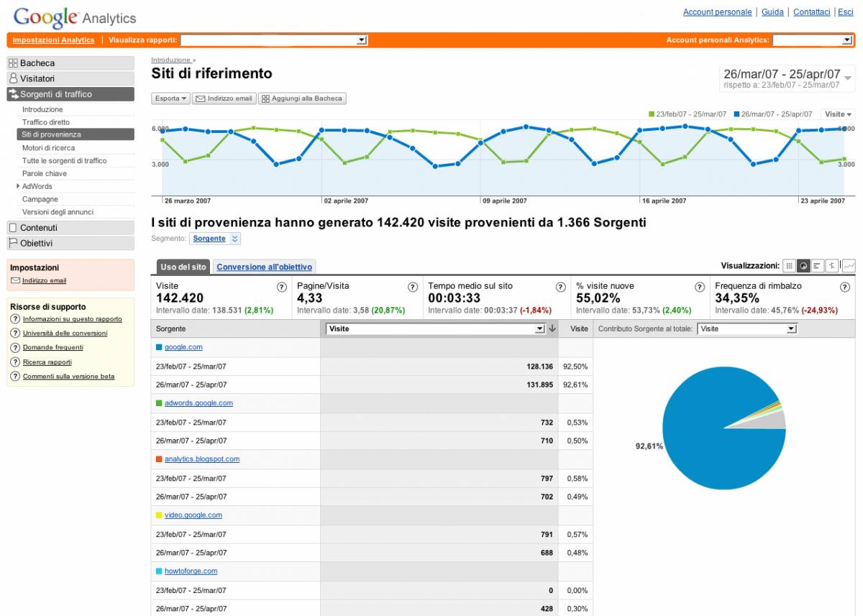Click Aggiungi alla Bacheca button
Image resolution: width=863 pixels, height=616 pixels.
pos(302,98)
